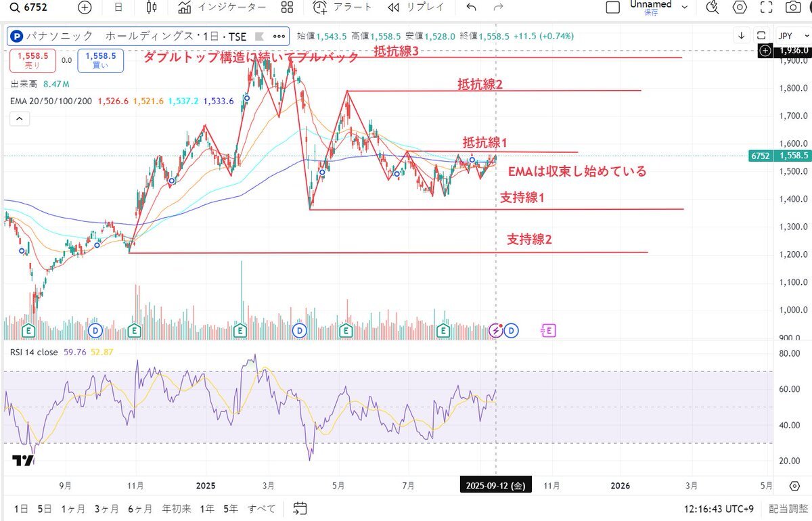Viewport: 812px width, 521px height.
Task: Click the quick search lightning icon
Action: (712, 7)
